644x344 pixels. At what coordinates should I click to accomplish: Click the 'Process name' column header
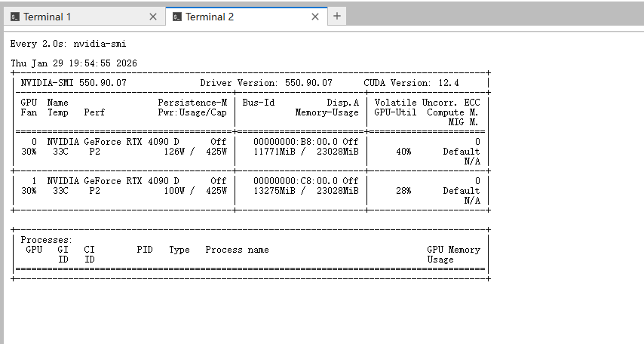point(237,250)
